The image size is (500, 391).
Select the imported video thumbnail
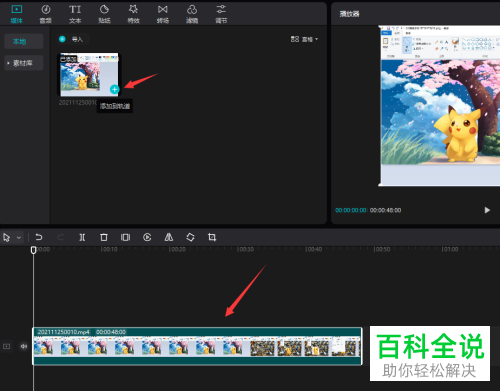[89, 75]
